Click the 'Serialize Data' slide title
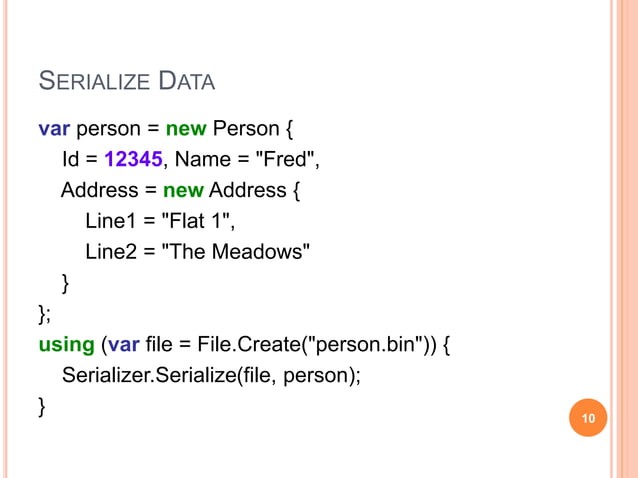The width and height of the screenshot is (638, 478). click(127, 81)
